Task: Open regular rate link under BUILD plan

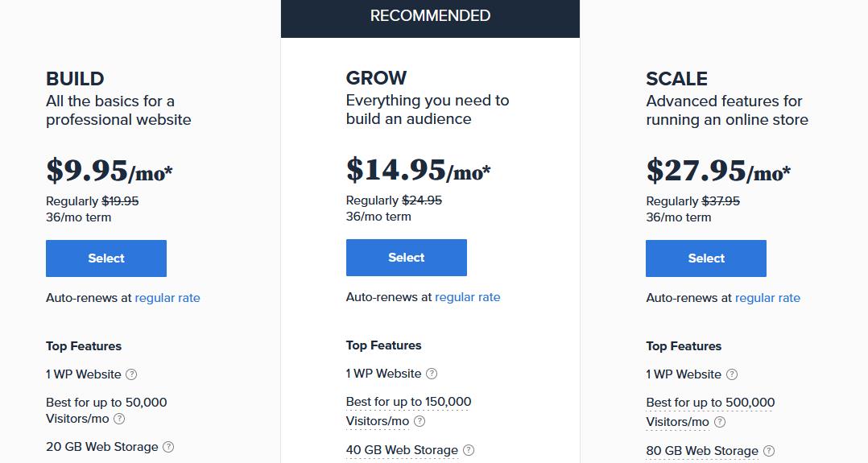Action: [x=167, y=298]
